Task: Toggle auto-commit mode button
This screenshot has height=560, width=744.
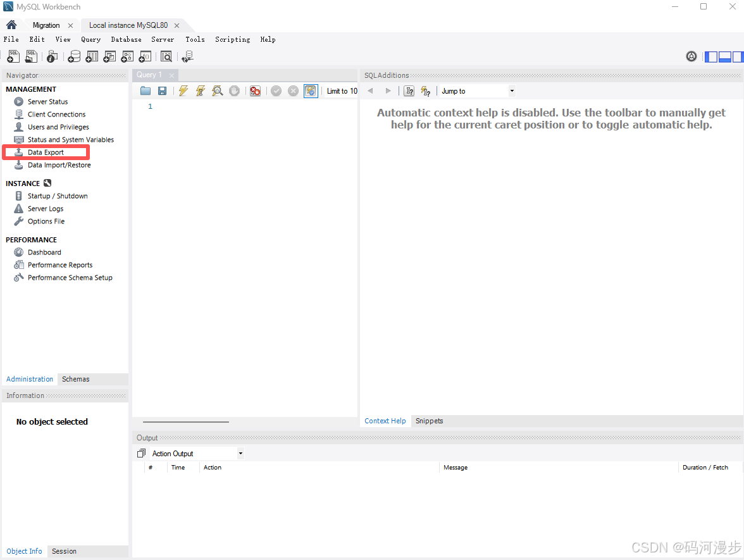Action: [311, 90]
